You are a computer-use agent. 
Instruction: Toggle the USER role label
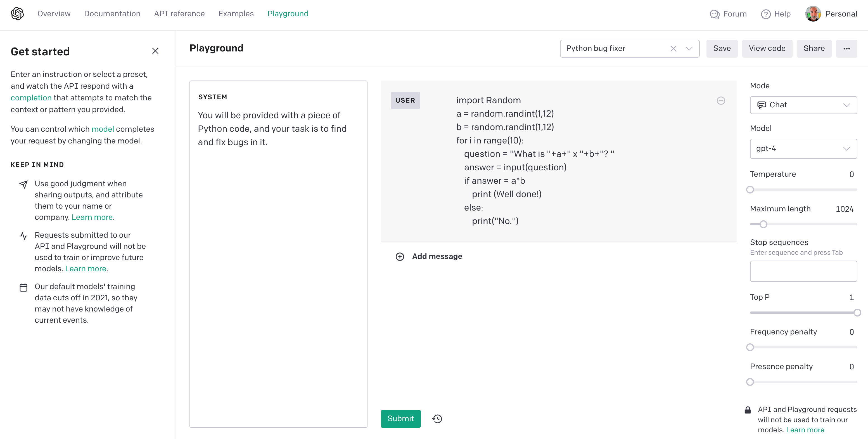405,100
